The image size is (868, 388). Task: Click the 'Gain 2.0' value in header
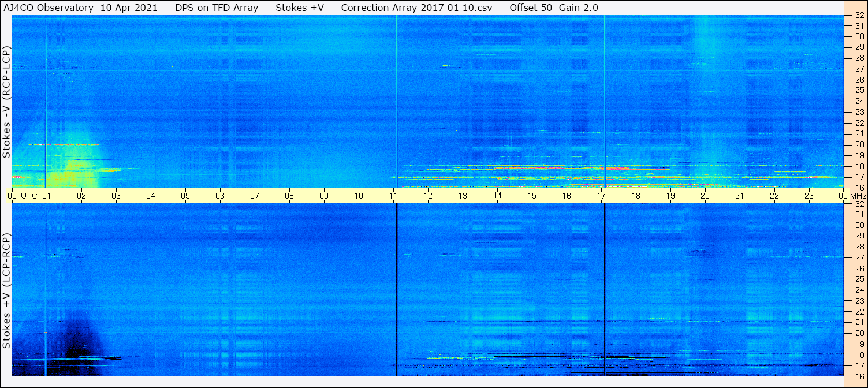pyautogui.click(x=579, y=8)
